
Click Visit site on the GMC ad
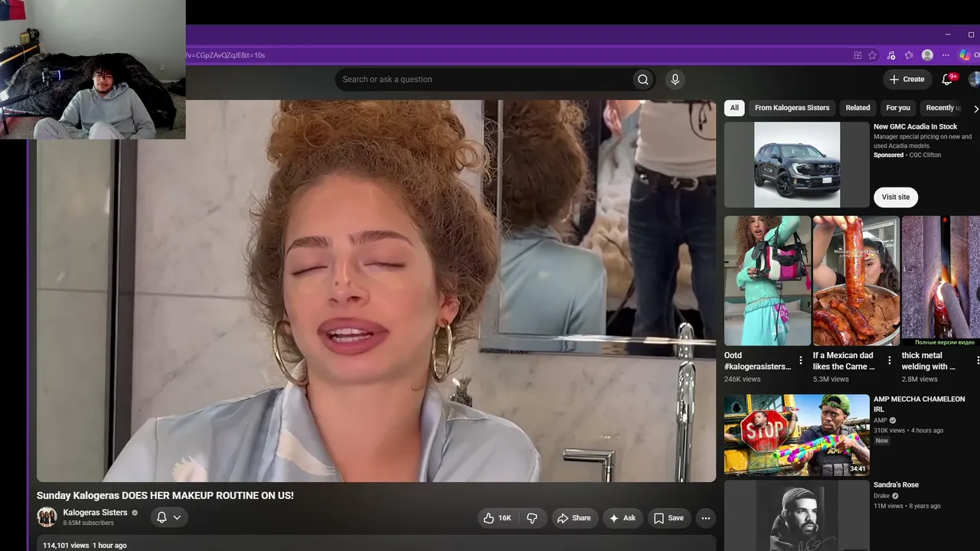click(x=896, y=197)
